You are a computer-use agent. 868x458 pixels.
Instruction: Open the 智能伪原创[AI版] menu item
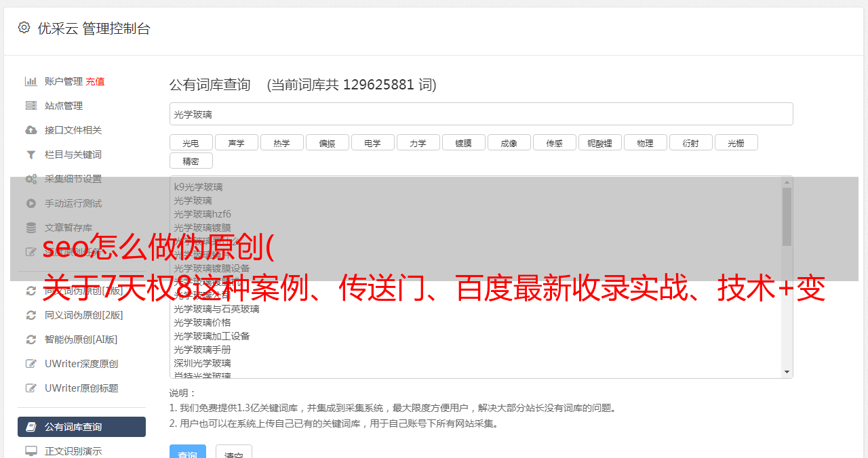(81, 339)
